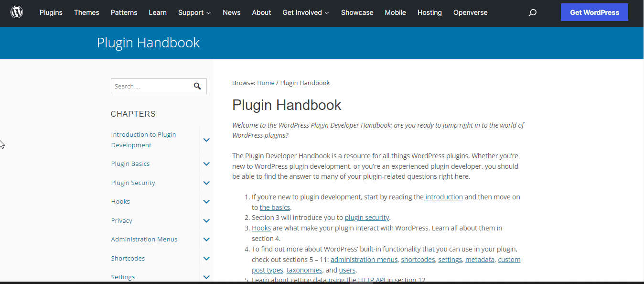Viewport: 644px width, 284px height.
Task: Follow the Hooks link in list item three
Action: [261, 228]
